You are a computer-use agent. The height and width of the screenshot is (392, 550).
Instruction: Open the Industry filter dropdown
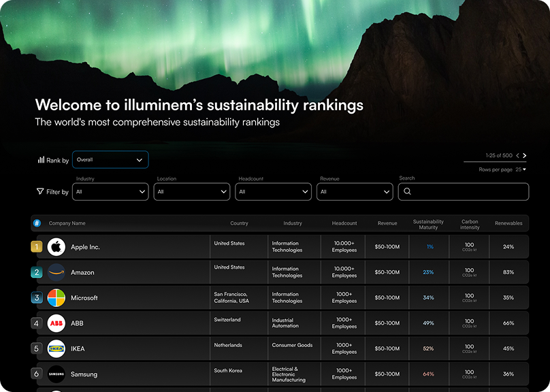click(110, 192)
